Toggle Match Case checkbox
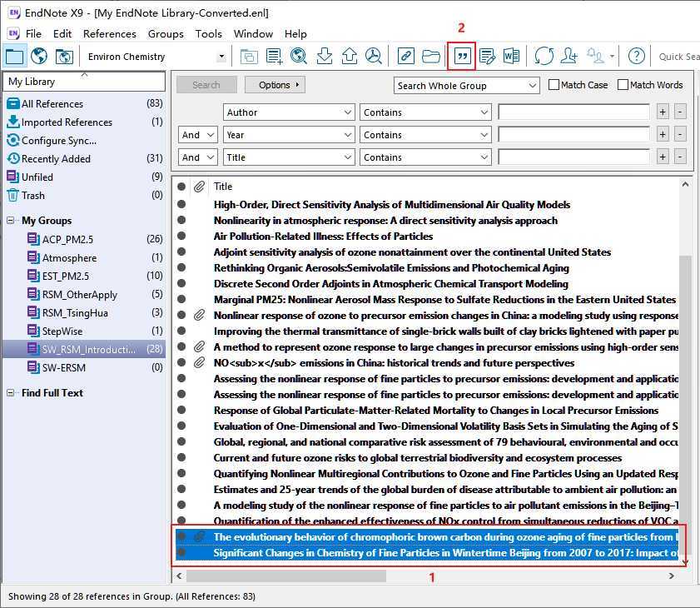The image size is (700, 608). coord(554,85)
